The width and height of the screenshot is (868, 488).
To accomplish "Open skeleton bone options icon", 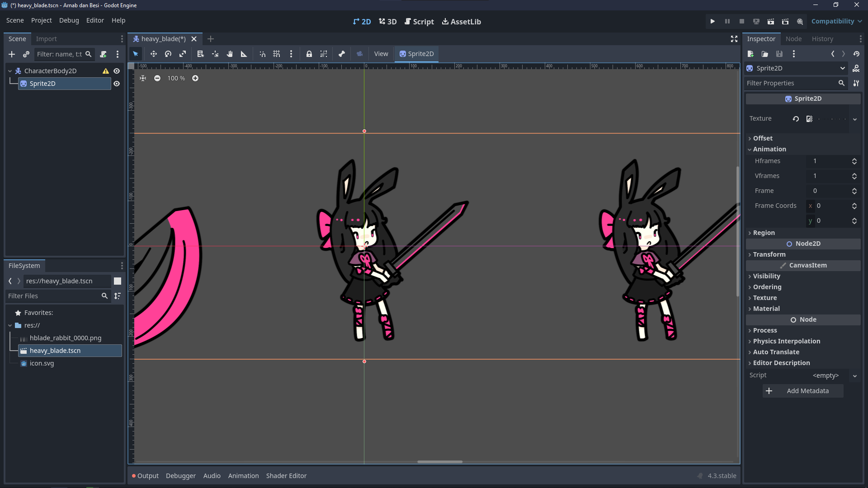I will (342, 54).
